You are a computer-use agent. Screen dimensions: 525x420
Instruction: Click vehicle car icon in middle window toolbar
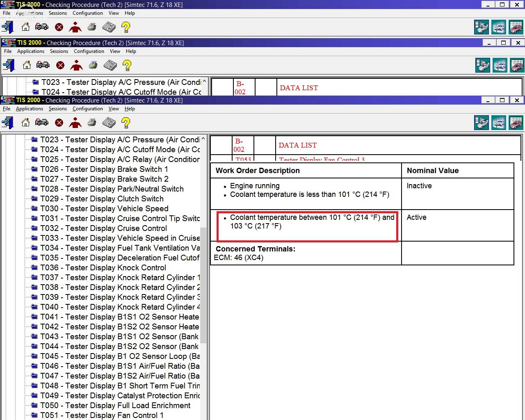43,65
